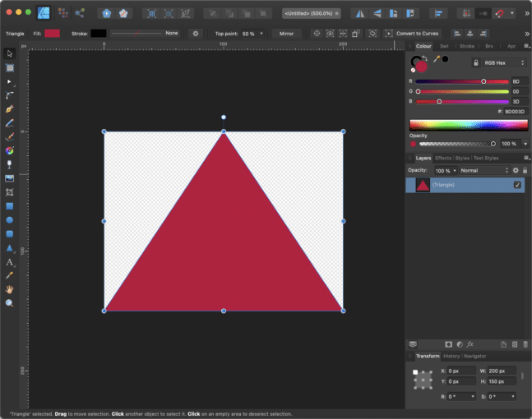
Task: Open colour opacity percentage dropdown arrow
Action: click(525, 144)
